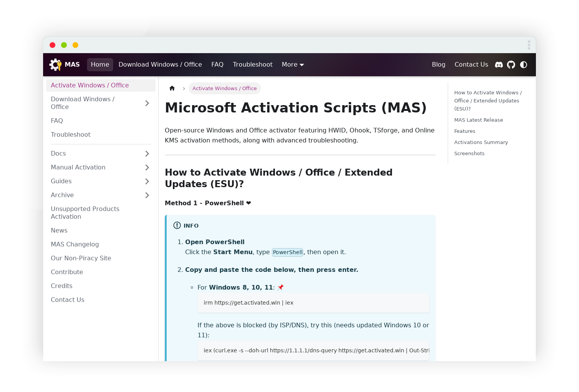Go to the Blog link

tap(438, 65)
